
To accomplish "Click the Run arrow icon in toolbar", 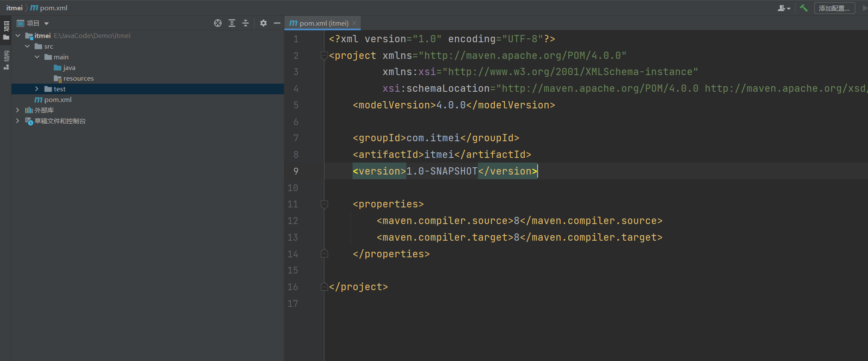I will pyautogui.click(x=865, y=8).
